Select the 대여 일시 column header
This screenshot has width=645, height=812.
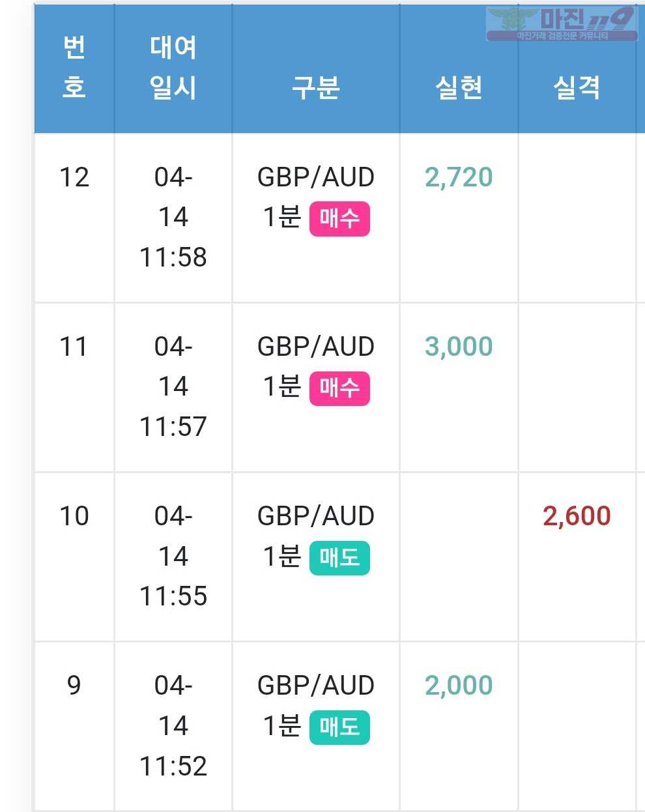(x=173, y=67)
